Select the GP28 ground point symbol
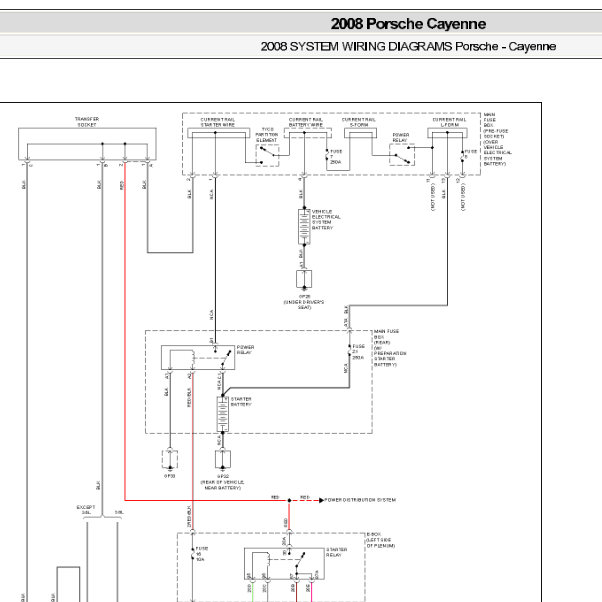This screenshot has height=602, width=602. click(304, 279)
